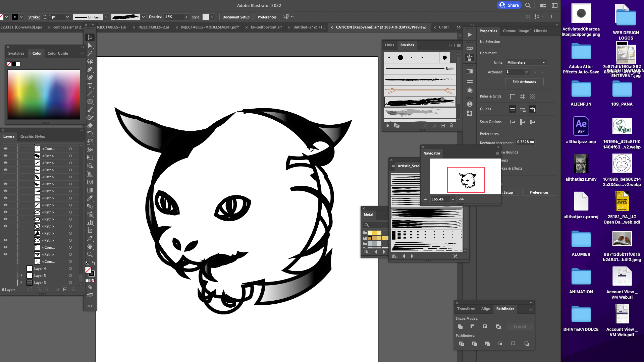Click the Pathfinder Divide icon
Screen dimensions: 644x362
(462, 344)
